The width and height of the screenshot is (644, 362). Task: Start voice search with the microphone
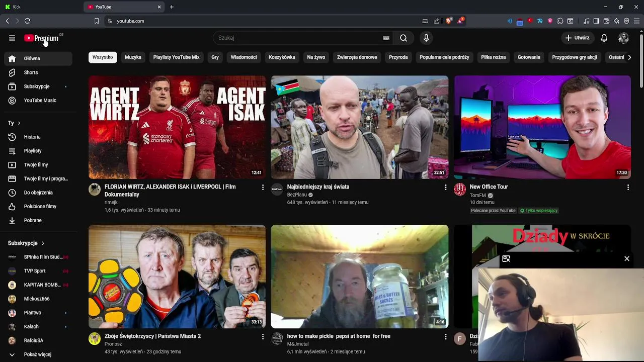(x=426, y=38)
